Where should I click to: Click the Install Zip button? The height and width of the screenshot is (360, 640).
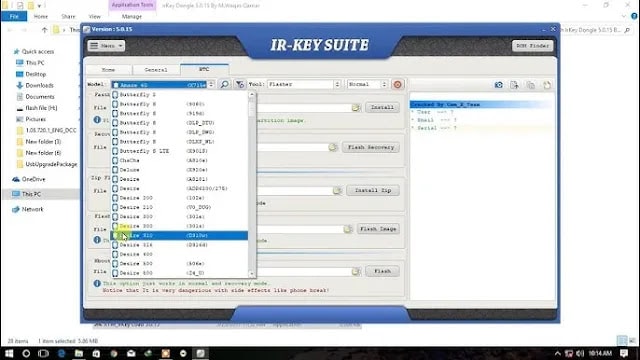point(373,190)
